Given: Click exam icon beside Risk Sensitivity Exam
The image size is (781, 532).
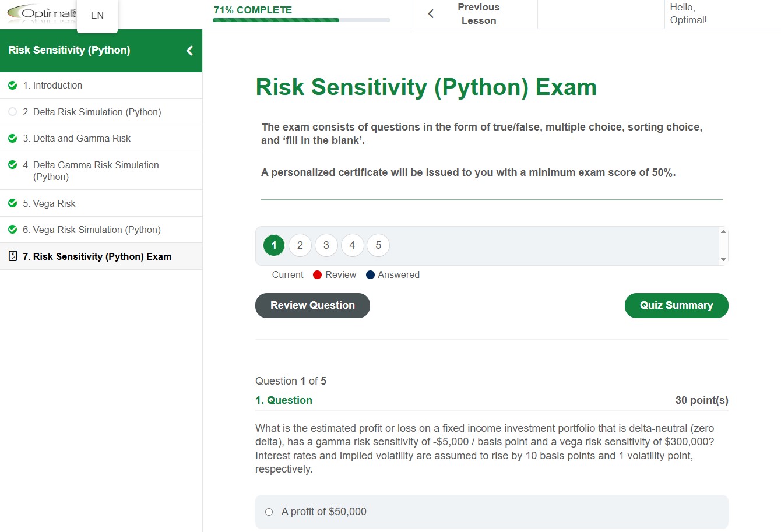Looking at the screenshot, I should (12, 256).
